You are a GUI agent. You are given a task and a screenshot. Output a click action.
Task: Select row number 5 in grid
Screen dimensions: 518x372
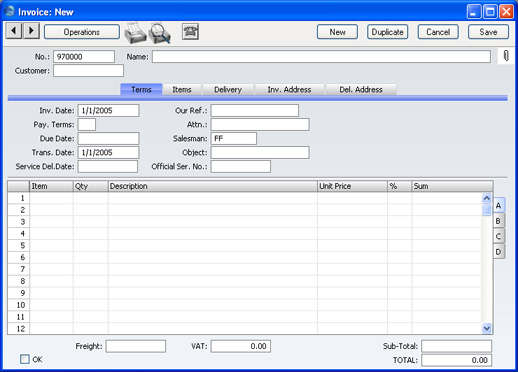[19, 245]
